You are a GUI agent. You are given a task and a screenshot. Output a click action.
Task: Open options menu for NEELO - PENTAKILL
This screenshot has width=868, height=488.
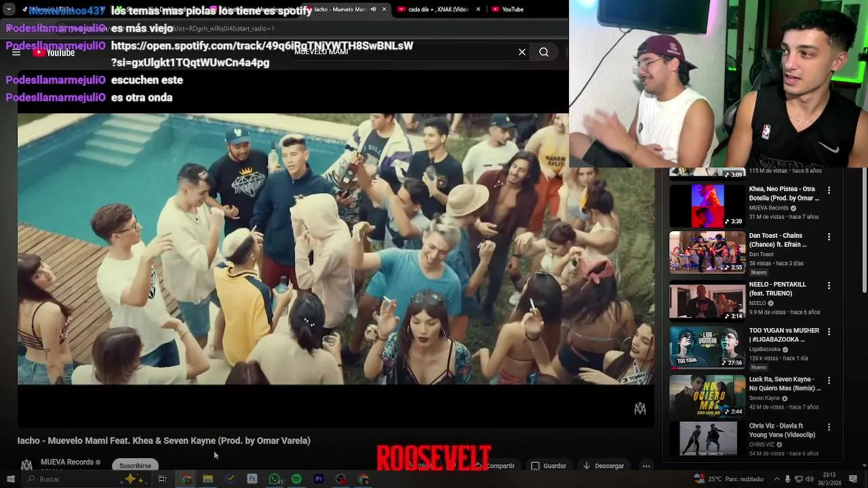coord(829,285)
